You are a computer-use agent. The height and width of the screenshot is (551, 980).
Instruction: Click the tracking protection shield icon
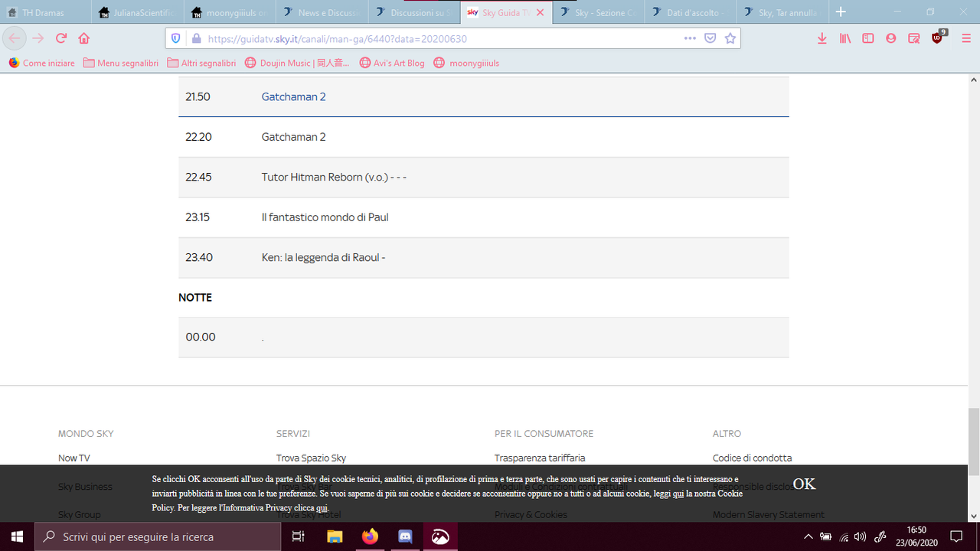[176, 38]
